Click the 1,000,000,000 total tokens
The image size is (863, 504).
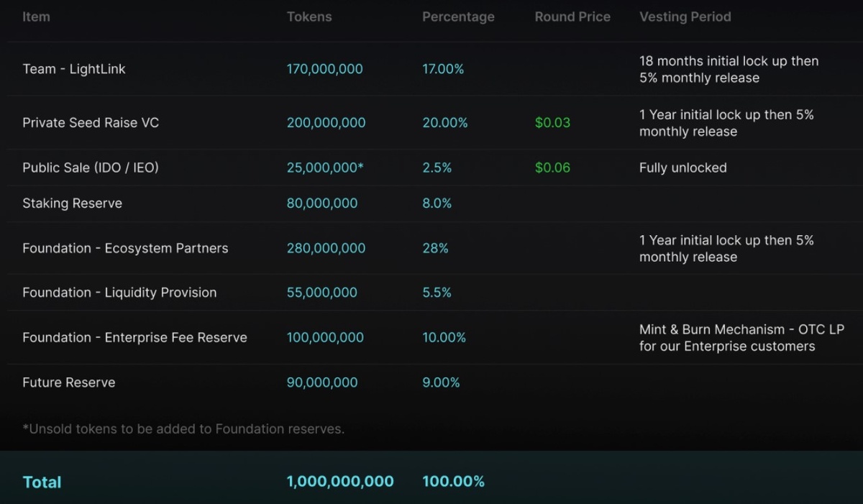click(x=340, y=482)
